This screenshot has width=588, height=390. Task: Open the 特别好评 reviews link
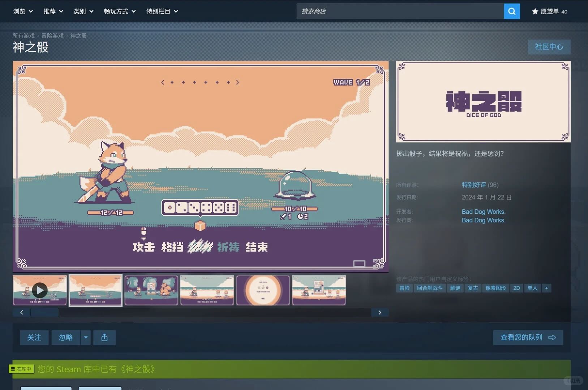[x=474, y=185]
